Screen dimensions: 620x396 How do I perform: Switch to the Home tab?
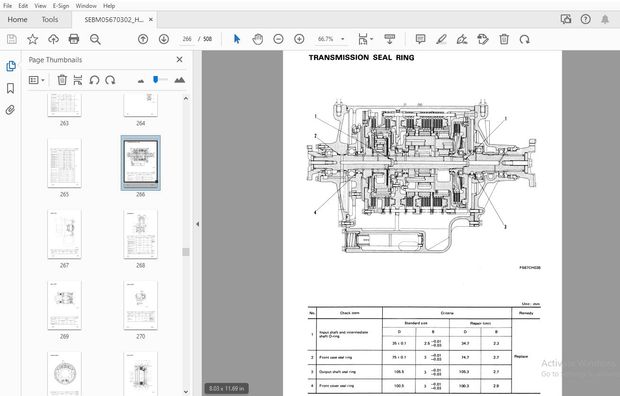click(x=17, y=19)
